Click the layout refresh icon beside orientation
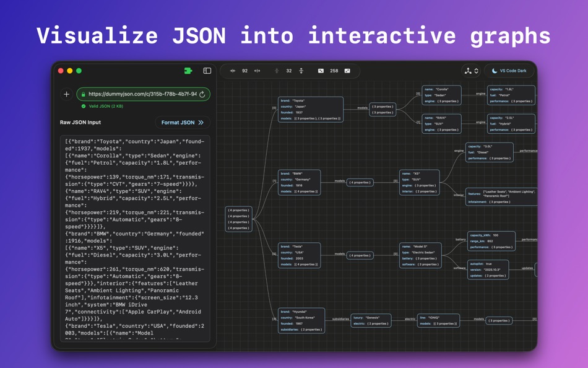588x368 pixels. pyautogui.click(x=476, y=71)
